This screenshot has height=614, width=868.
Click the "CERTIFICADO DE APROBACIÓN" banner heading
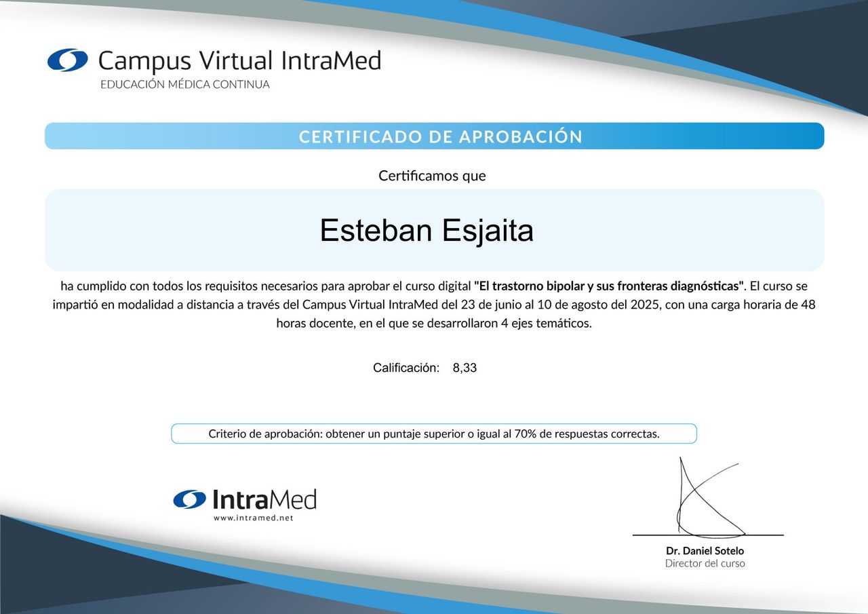tap(441, 136)
